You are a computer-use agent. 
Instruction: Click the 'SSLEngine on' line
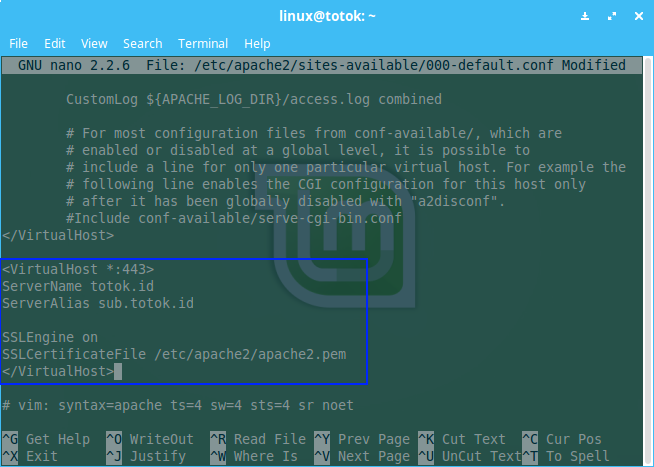tap(50, 337)
